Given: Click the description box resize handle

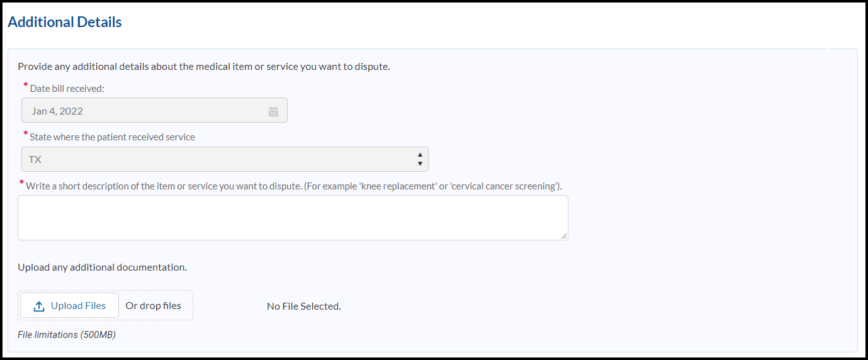Looking at the screenshot, I should 564,235.
